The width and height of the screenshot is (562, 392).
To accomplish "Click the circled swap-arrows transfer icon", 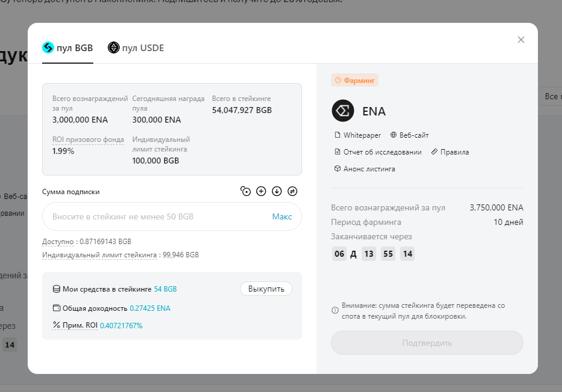I will click(292, 192).
